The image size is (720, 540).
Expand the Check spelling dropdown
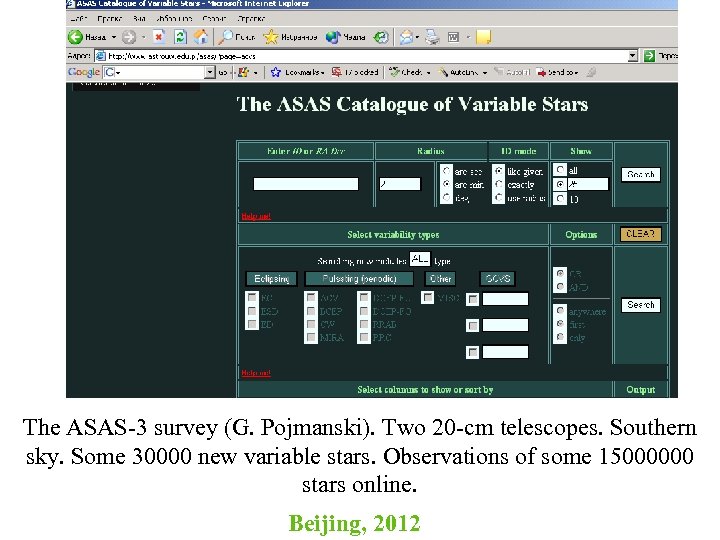[x=428, y=73]
